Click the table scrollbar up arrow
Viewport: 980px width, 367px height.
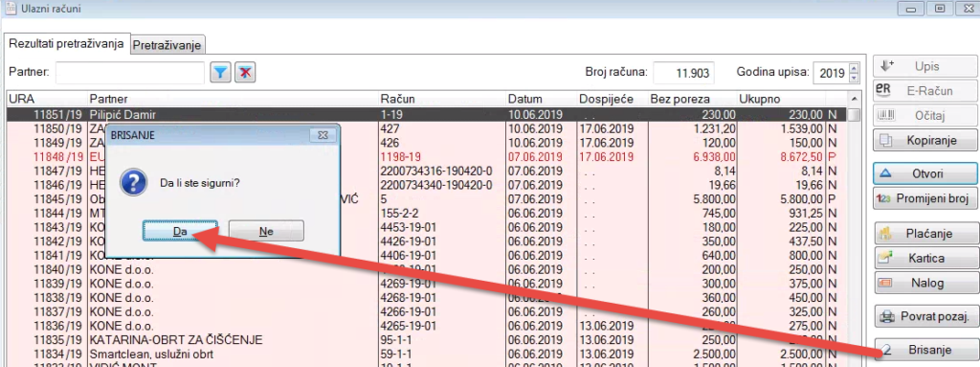pos(854,100)
